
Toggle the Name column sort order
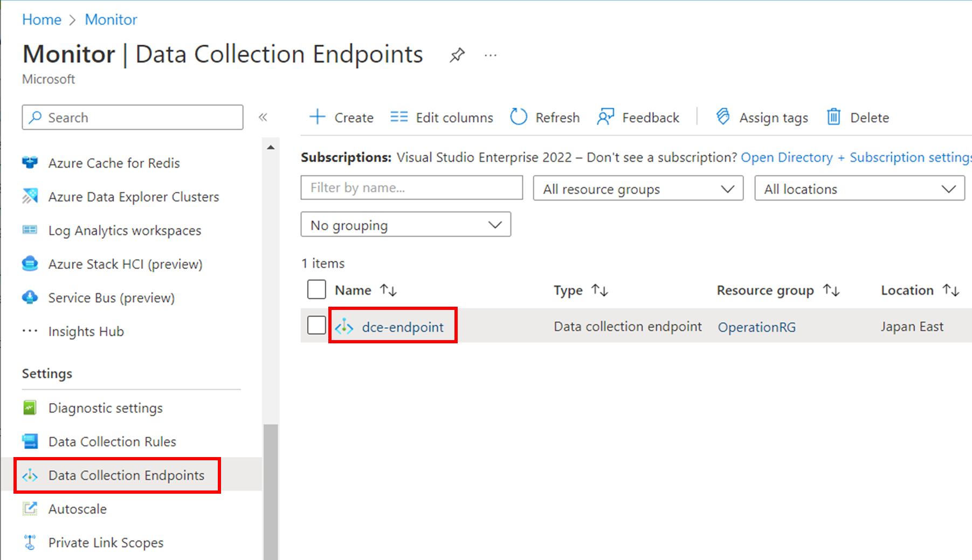[389, 289]
